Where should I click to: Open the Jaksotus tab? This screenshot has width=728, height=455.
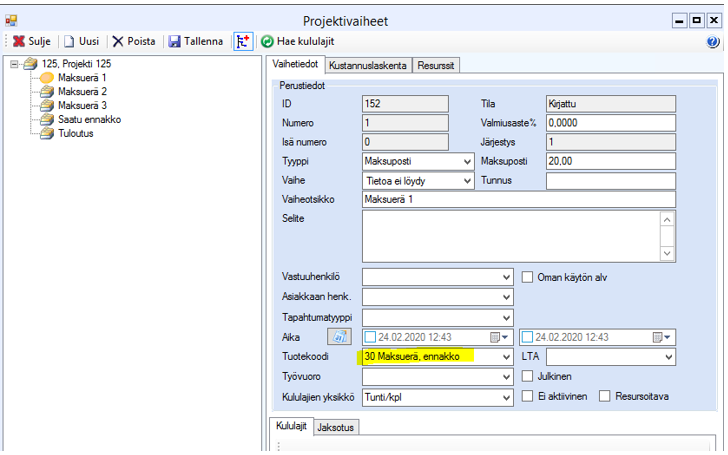pos(336,427)
